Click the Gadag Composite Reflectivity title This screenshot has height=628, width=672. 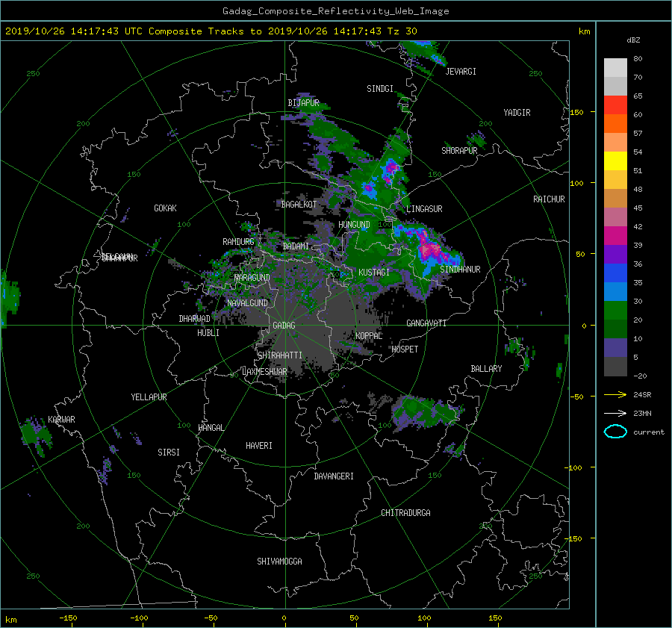pyautogui.click(x=335, y=11)
